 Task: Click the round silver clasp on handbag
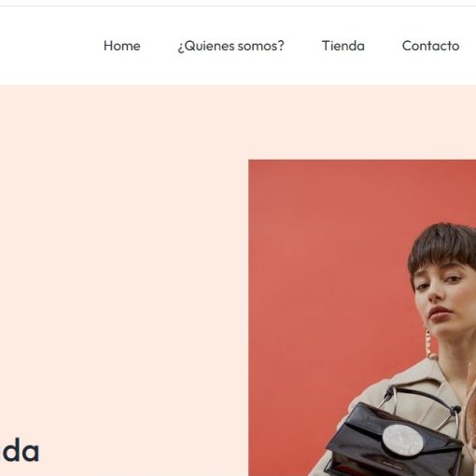402,440
